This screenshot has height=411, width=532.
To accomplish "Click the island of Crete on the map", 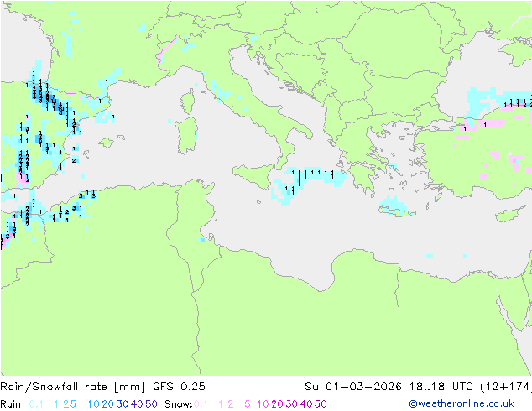I will 397,211.
